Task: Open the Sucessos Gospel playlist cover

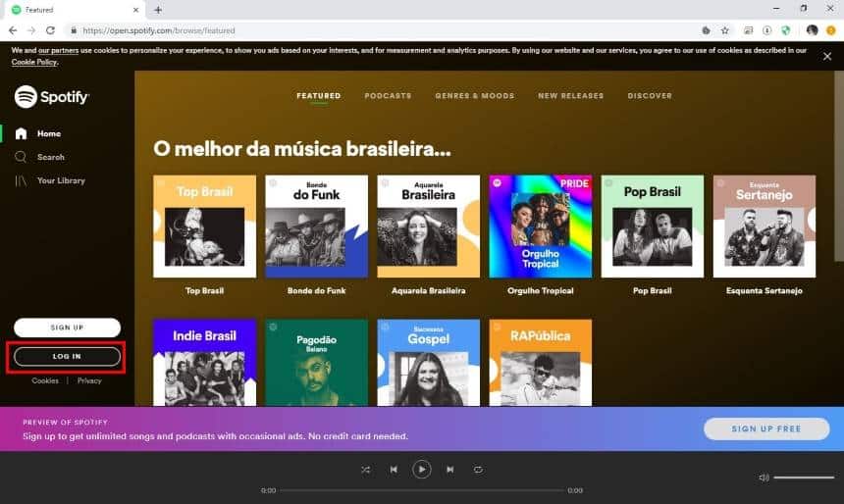Action: point(429,363)
